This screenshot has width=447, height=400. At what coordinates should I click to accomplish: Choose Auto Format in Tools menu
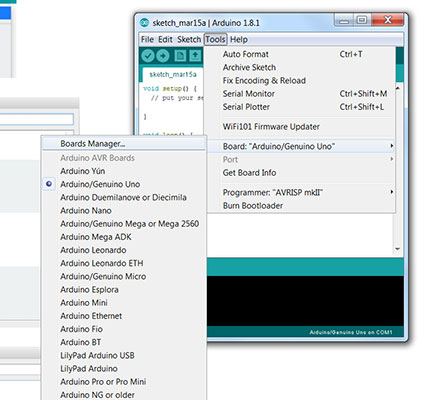(x=301, y=54)
